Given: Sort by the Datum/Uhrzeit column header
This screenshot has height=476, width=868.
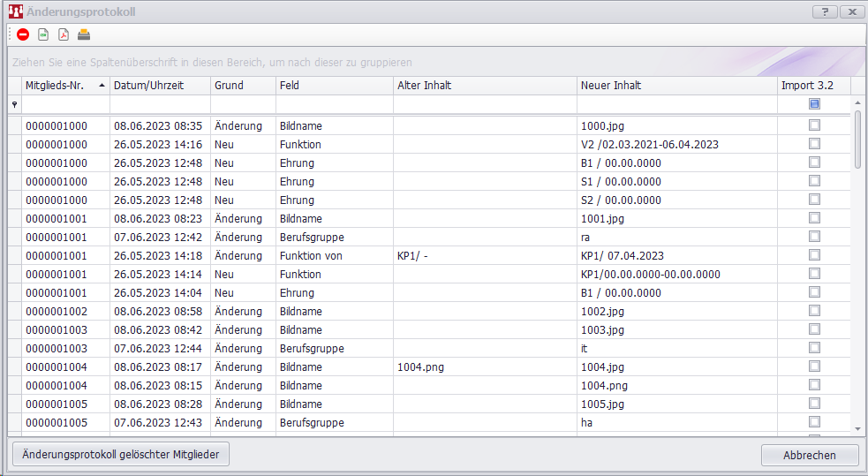Looking at the screenshot, I should (x=148, y=86).
